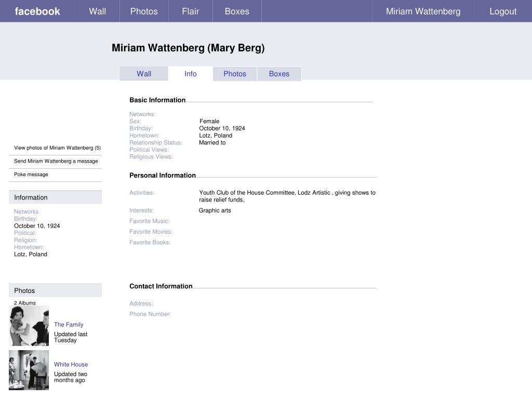The width and height of the screenshot is (532, 399).
Task: Click The Family album title link
Action: (x=69, y=325)
